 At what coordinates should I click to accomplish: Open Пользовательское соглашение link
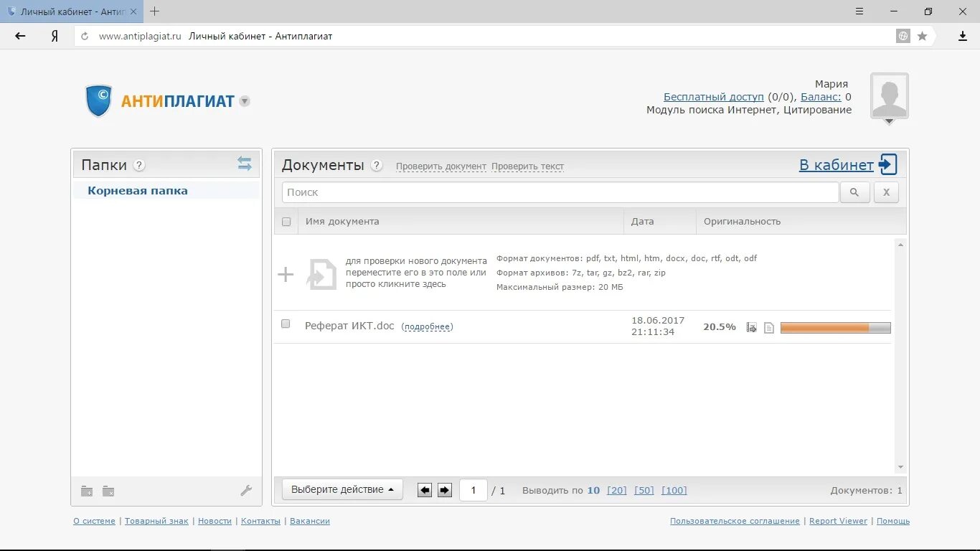click(x=735, y=521)
